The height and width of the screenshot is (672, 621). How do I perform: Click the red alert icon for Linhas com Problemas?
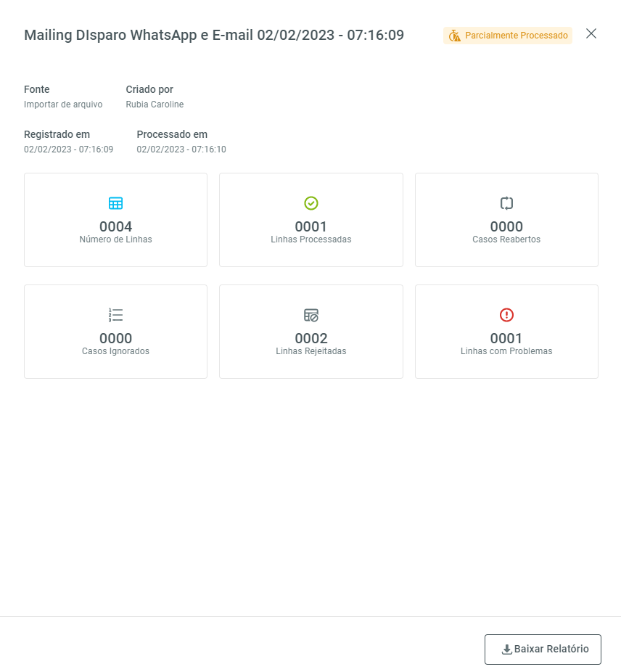coord(506,315)
